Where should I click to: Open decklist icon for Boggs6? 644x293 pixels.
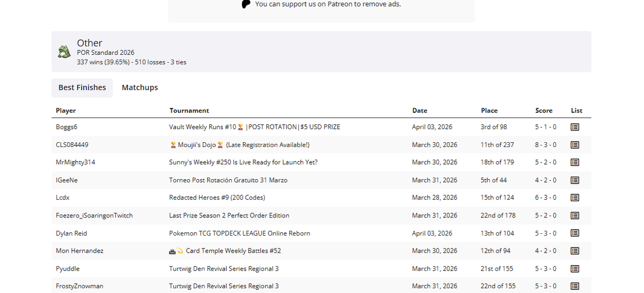[575, 127]
